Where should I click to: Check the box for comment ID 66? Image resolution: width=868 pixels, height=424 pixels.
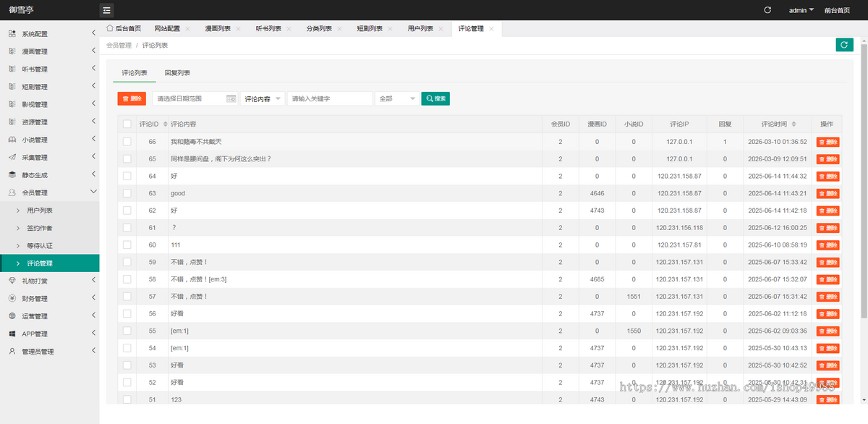point(127,142)
